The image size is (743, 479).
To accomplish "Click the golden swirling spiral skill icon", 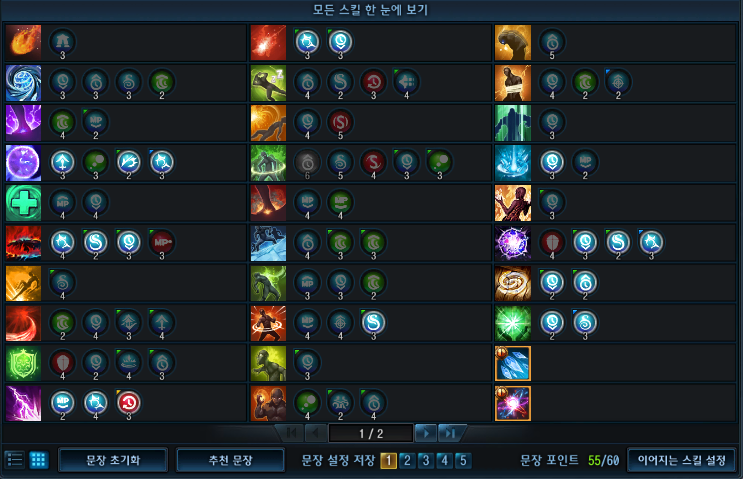I will pos(513,283).
